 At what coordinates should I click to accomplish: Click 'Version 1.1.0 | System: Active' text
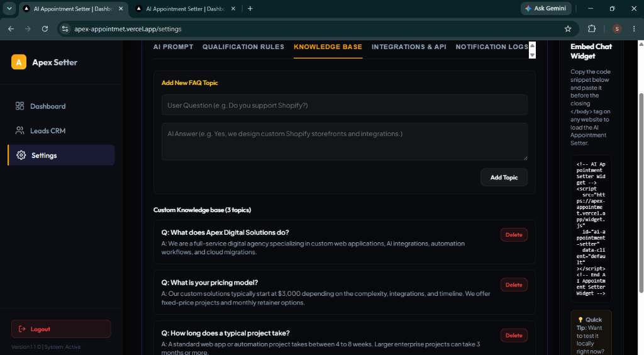click(x=46, y=347)
